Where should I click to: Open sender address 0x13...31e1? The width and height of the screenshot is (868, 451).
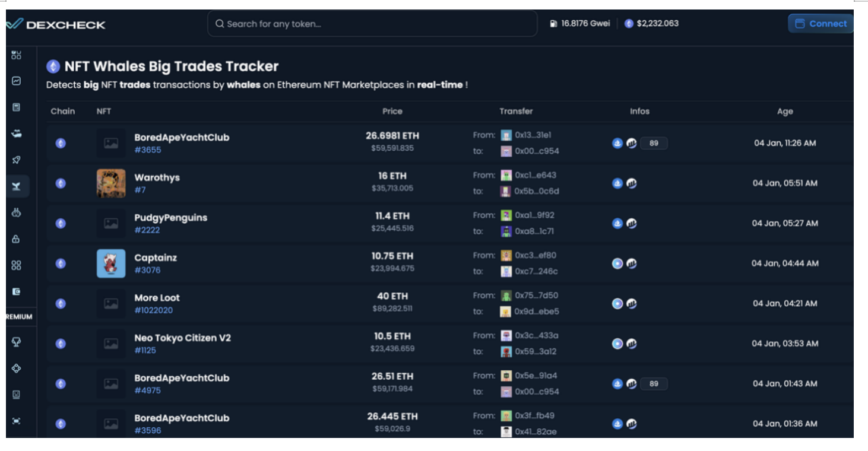click(533, 135)
